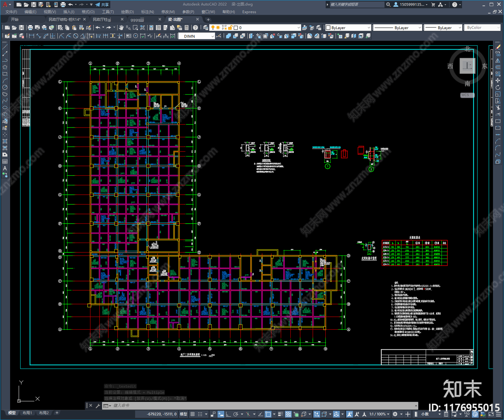This screenshot has width=504, height=420.
Task: Toggle polar tracking in status bar
Action: pos(236,414)
